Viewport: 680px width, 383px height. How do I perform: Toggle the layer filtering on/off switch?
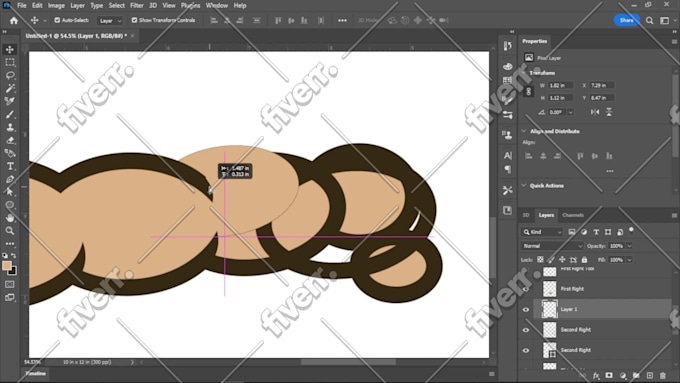point(631,230)
